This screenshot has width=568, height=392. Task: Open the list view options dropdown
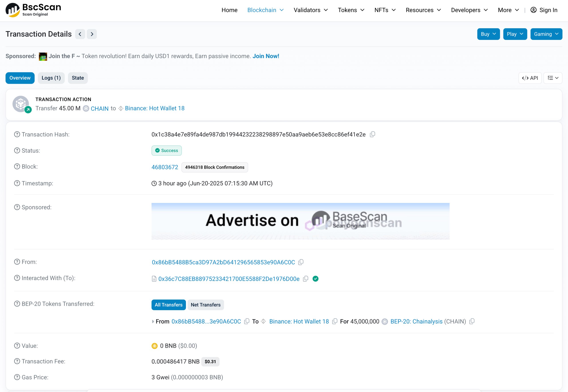pyautogui.click(x=553, y=78)
